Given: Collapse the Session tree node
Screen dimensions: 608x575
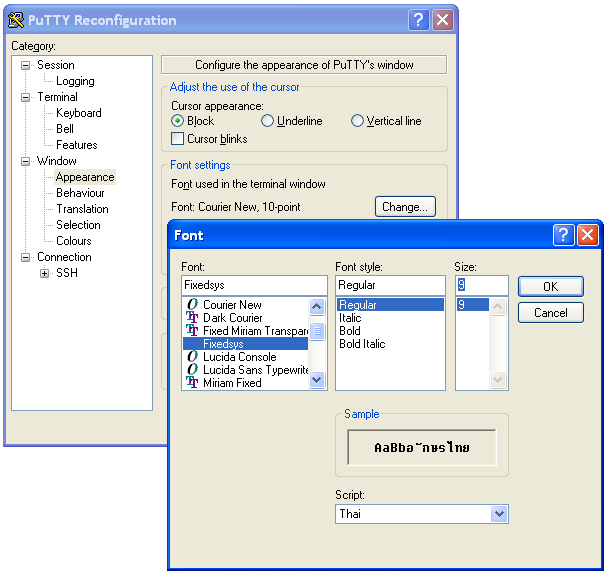Looking at the screenshot, I should (25, 65).
